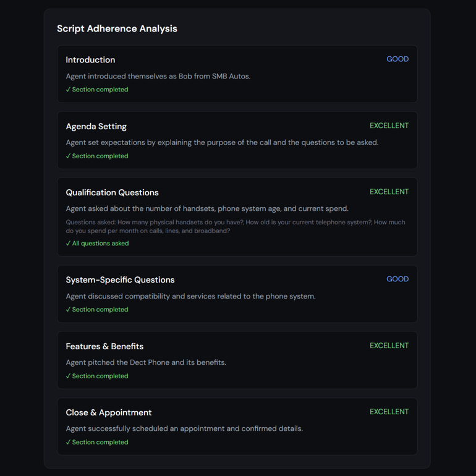
Task: Click the System-Specific Questions completed checkmark
Action: (97, 310)
